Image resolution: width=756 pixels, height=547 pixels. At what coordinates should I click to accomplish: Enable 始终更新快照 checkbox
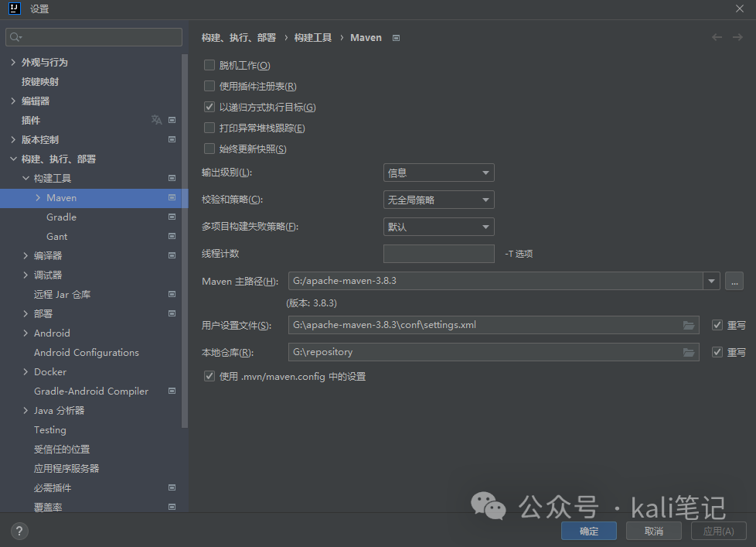click(209, 149)
